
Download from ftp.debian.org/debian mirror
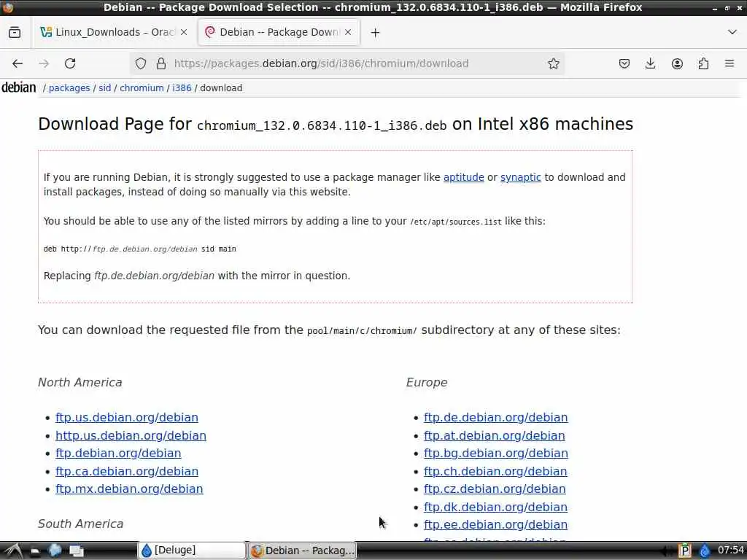click(x=118, y=453)
